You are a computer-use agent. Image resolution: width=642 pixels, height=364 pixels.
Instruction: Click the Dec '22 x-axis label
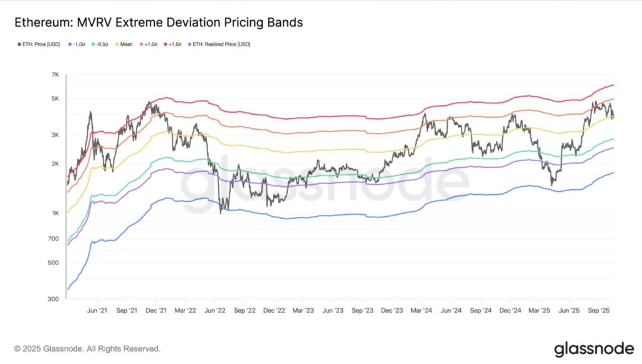click(x=273, y=310)
